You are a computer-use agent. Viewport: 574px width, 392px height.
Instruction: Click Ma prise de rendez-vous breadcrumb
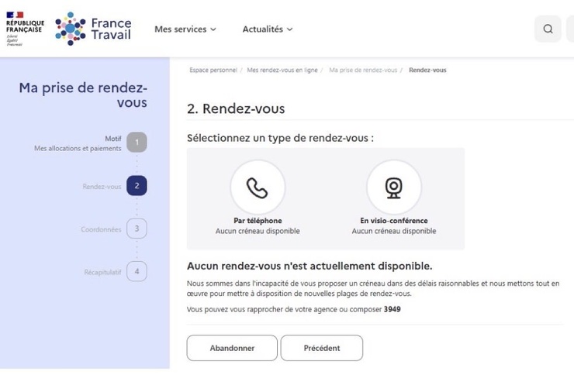click(363, 70)
